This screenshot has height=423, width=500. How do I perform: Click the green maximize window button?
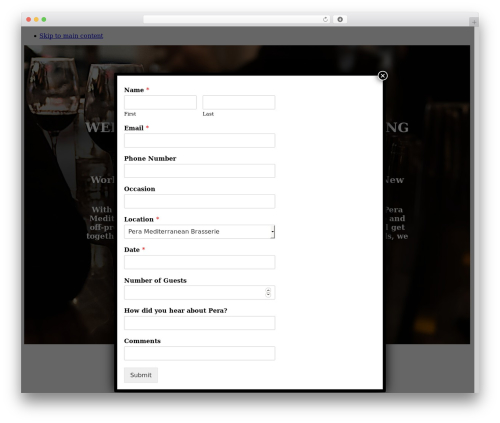pyautogui.click(x=44, y=19)
